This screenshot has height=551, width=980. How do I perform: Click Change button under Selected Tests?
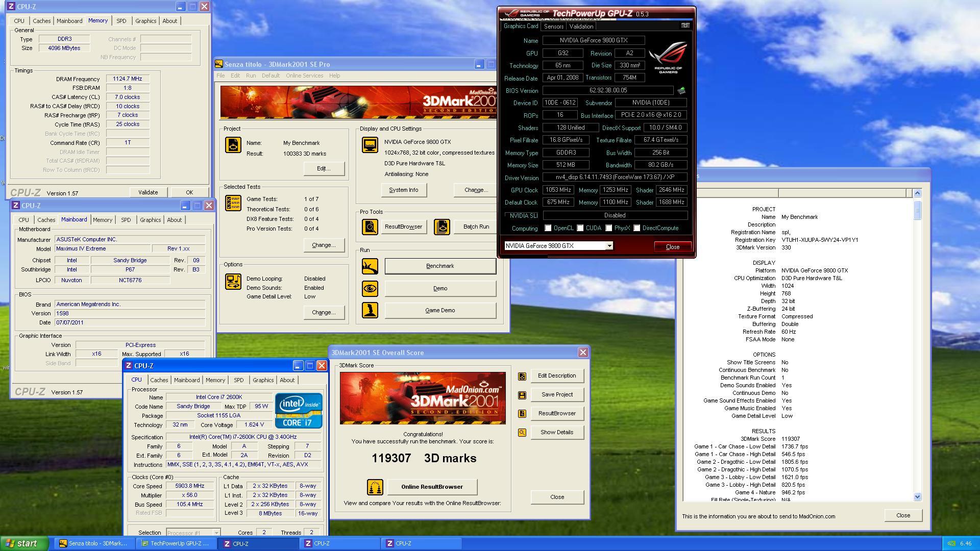coord(324,245)
